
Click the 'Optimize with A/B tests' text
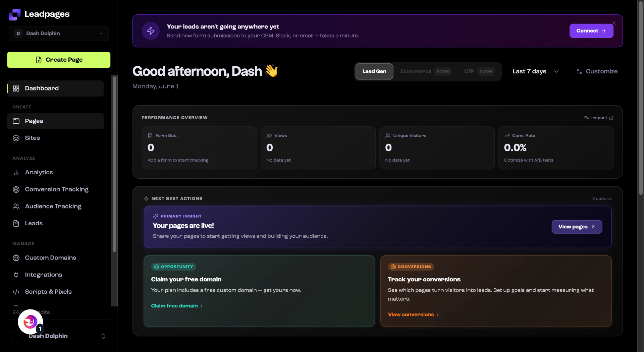coord(529,160)
